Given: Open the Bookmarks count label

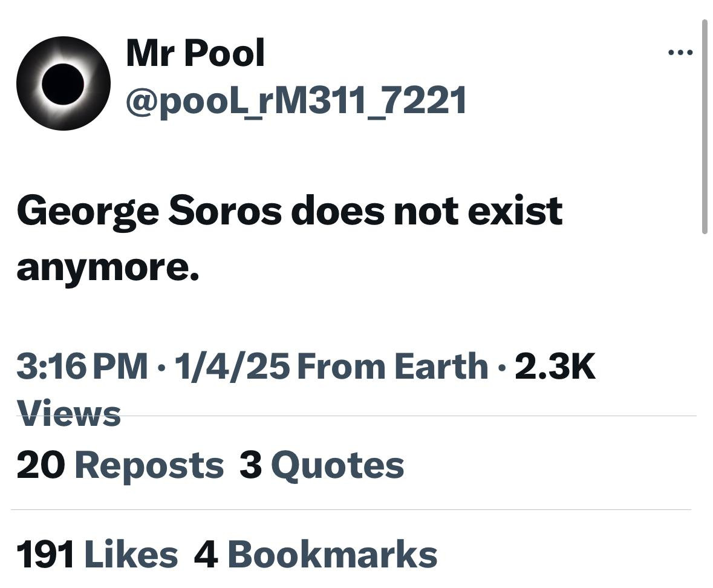Looking at the screenshot, I should [x=333, y=554].
